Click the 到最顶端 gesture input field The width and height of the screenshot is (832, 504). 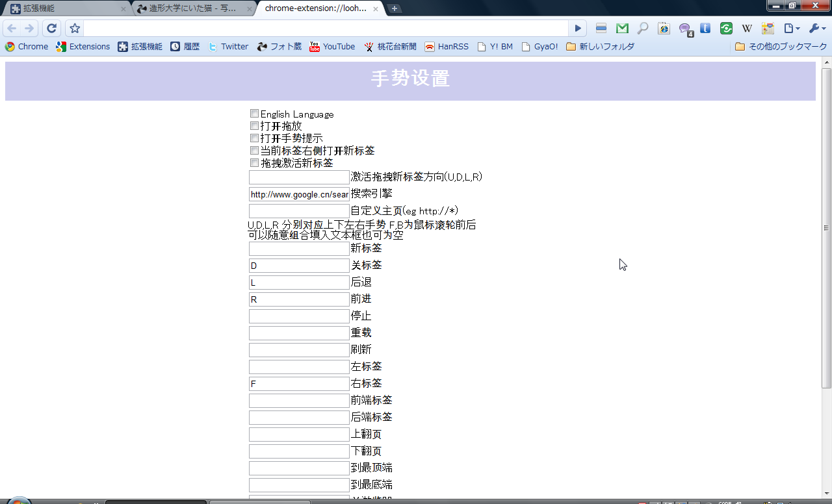click(299, 468)
